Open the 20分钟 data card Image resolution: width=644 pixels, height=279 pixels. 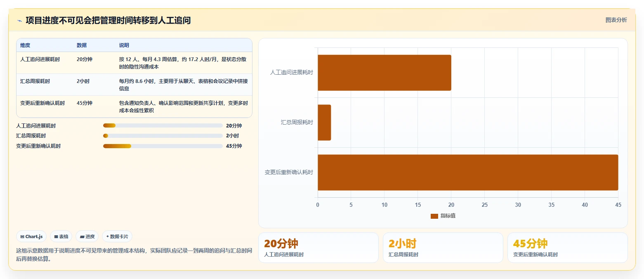(318, 248)
